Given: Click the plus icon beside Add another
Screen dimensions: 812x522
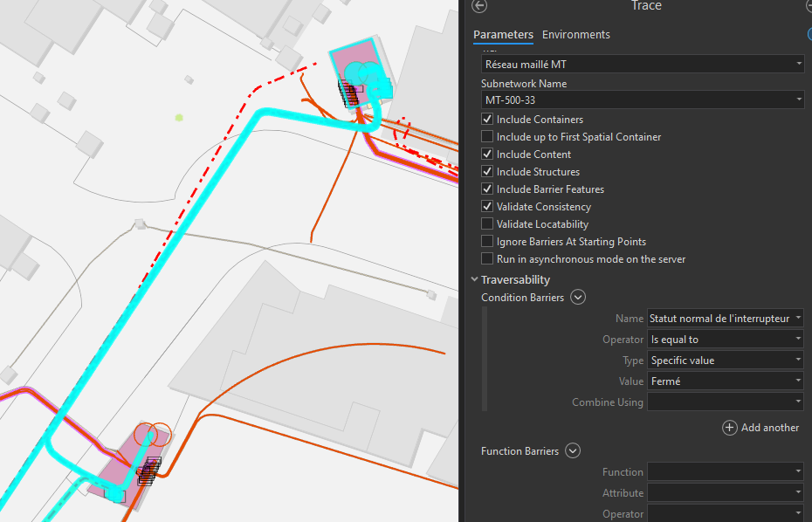Looking at the screenshot, I should (729, 428).
